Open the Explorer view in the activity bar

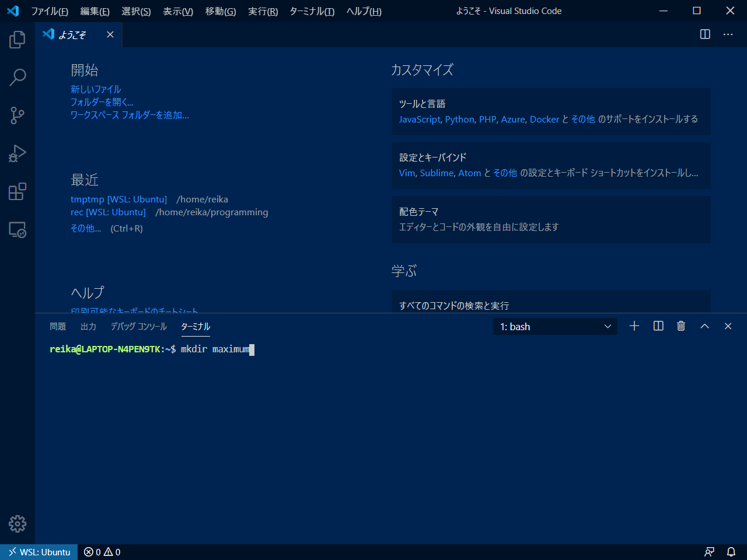(17, 39)
